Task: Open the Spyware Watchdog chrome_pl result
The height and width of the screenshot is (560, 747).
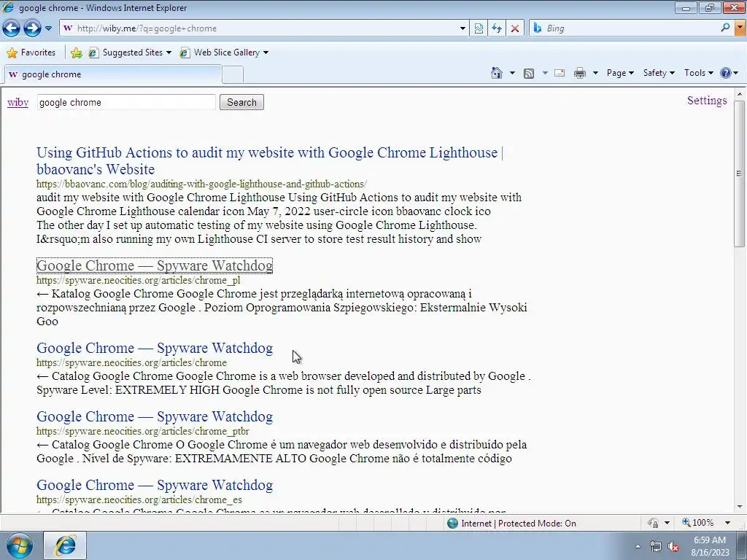Action: 155,265
